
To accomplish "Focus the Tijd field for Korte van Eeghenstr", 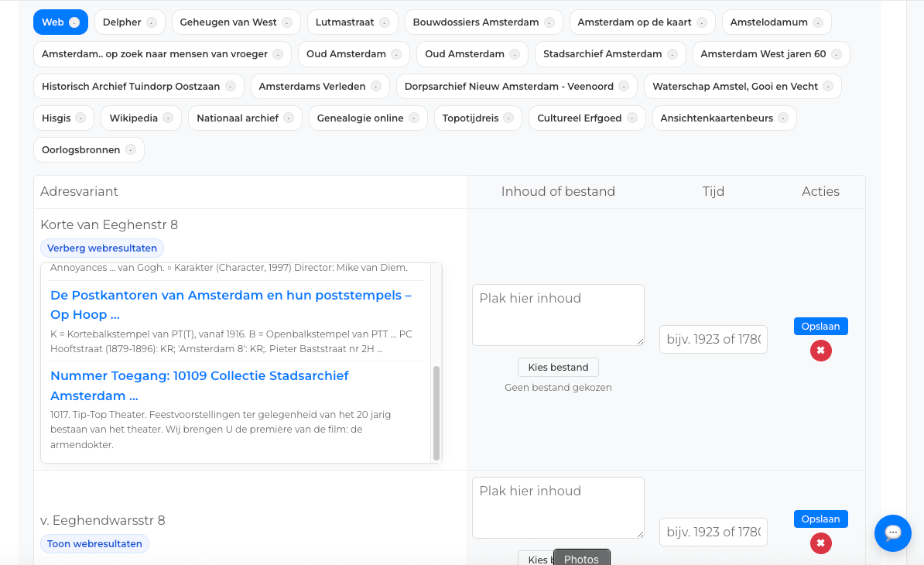I will coord(713,339).
